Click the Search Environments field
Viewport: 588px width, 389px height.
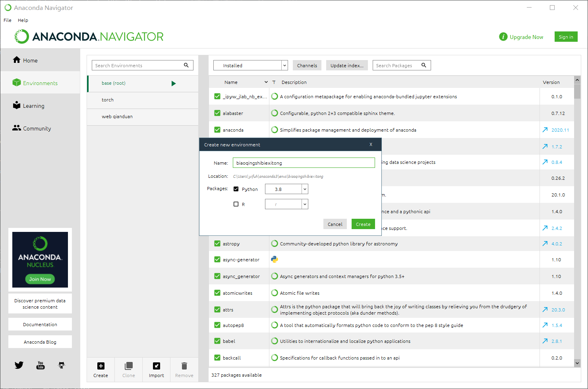[143, 65]
